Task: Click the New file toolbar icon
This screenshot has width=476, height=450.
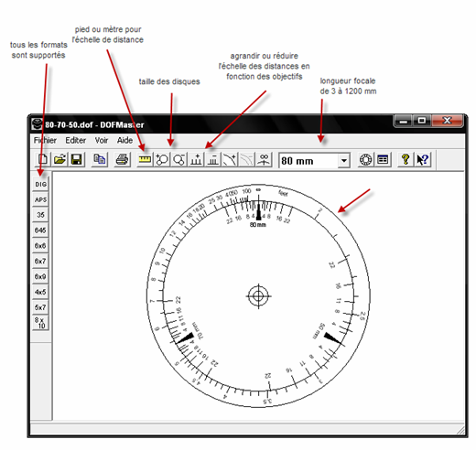Action: tap(43, 159)
